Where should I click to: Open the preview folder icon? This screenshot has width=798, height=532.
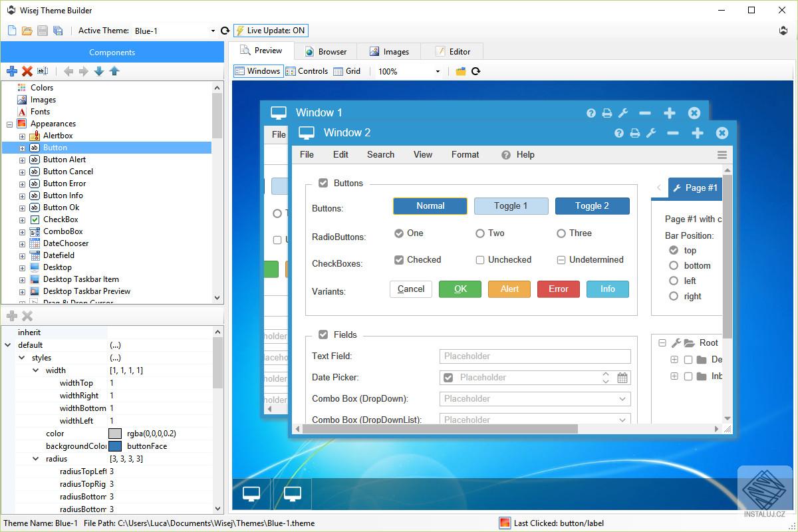click(x=461, y=71)
